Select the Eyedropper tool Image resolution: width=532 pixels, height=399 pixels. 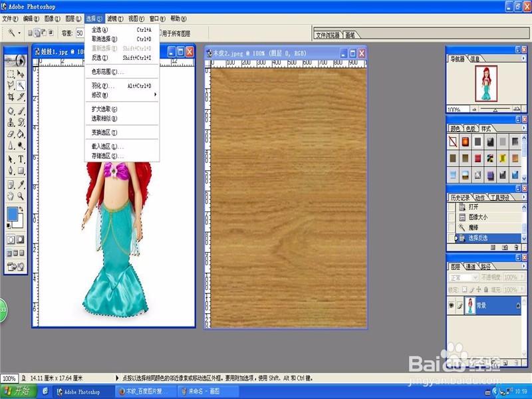pos(21,185)
